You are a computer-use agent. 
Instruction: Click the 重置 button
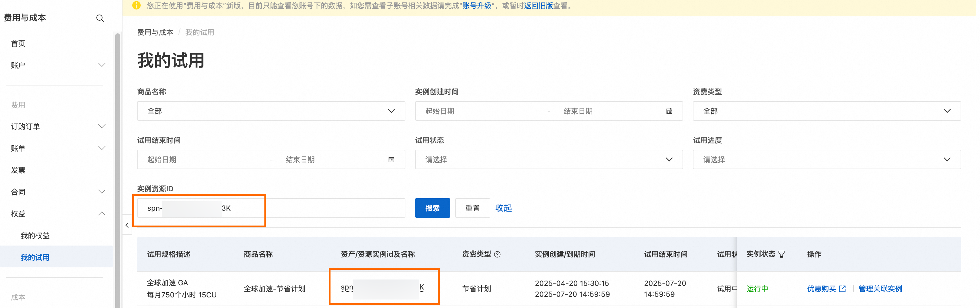[x=472, y=208]
